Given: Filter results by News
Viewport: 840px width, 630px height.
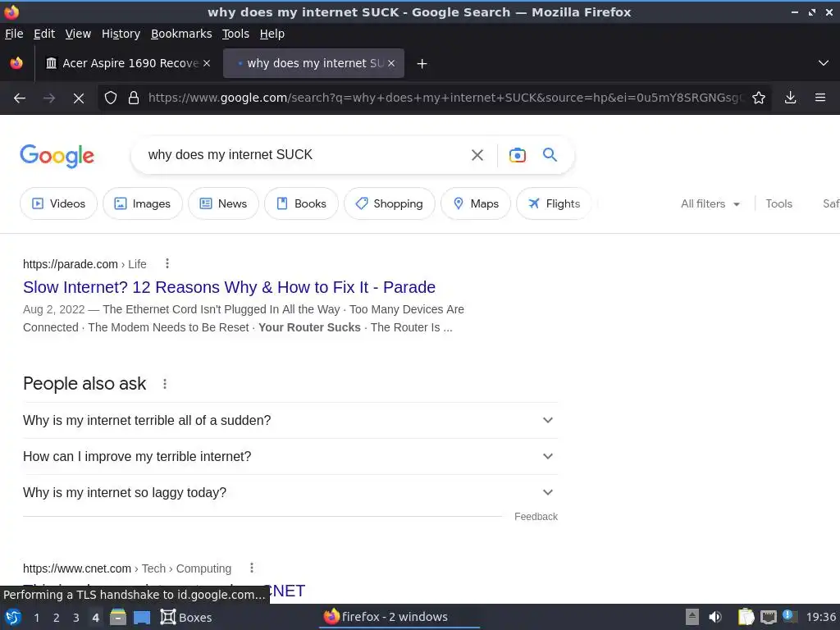Looking at the screenshot, I should pyautogui.click(x=223, y=203).
